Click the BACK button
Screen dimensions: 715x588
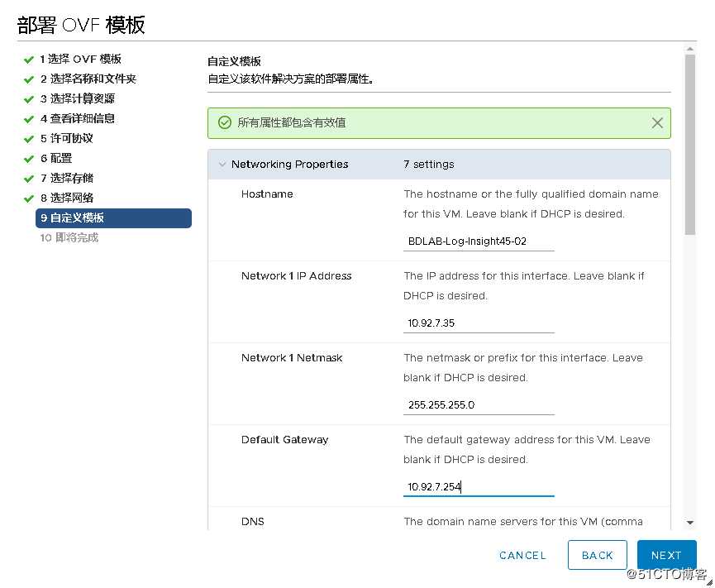[597, 555]
